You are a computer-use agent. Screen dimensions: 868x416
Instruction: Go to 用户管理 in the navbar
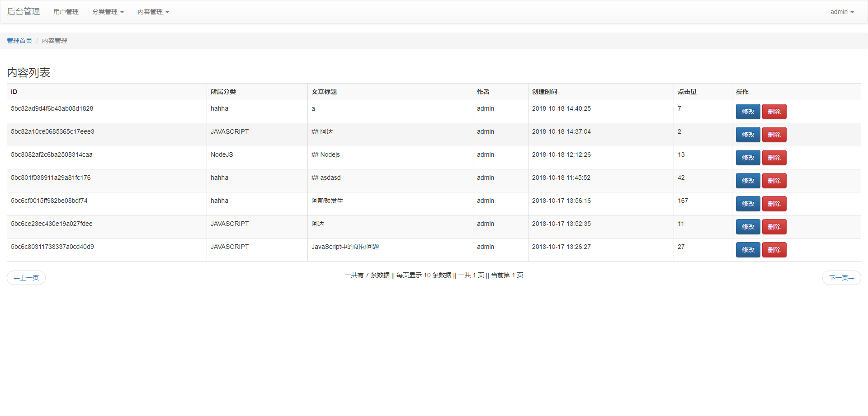(66, 12)
